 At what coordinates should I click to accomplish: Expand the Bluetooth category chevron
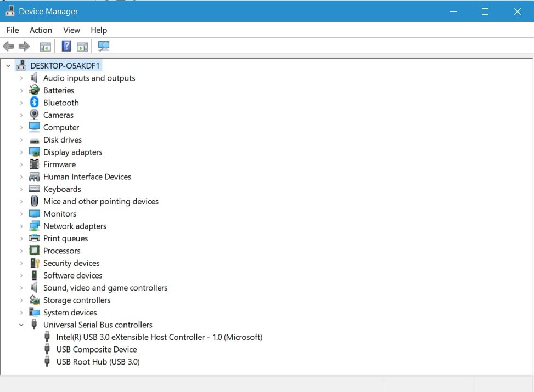tap(21, 103)
